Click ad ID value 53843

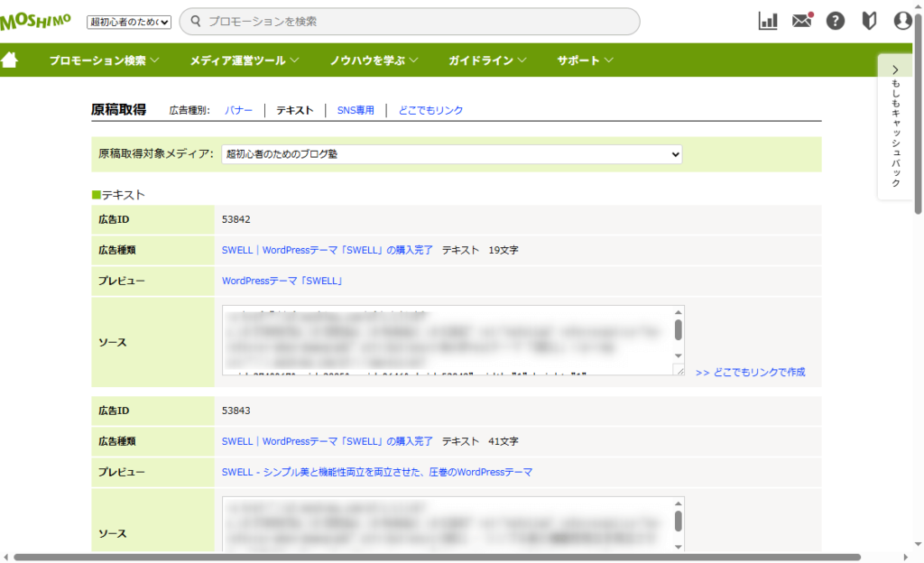point(236,411)
